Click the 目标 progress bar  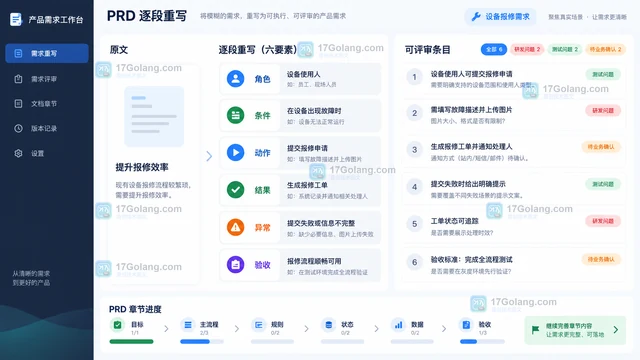pos(131,342)
